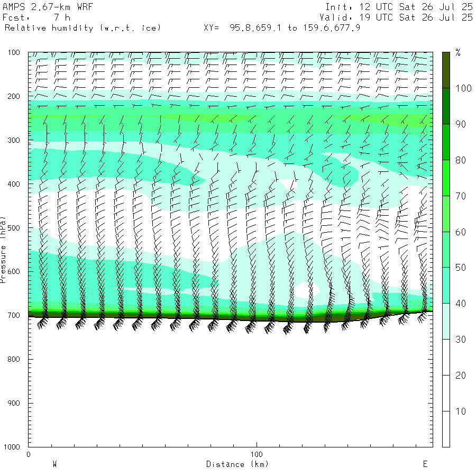Click the 100 km distance axis label
This screenshot has height=476, width=476.
(257, 454)
